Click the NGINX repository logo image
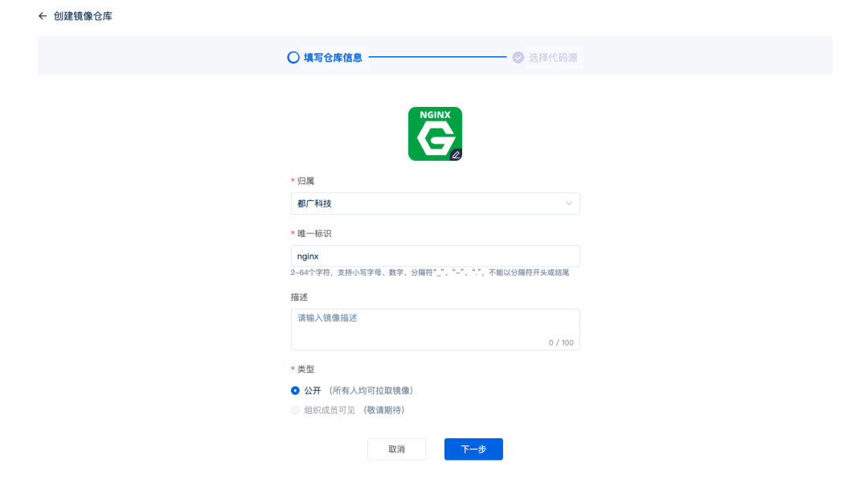The height and width of the screenshot is (492, 868). coord(435,134)
